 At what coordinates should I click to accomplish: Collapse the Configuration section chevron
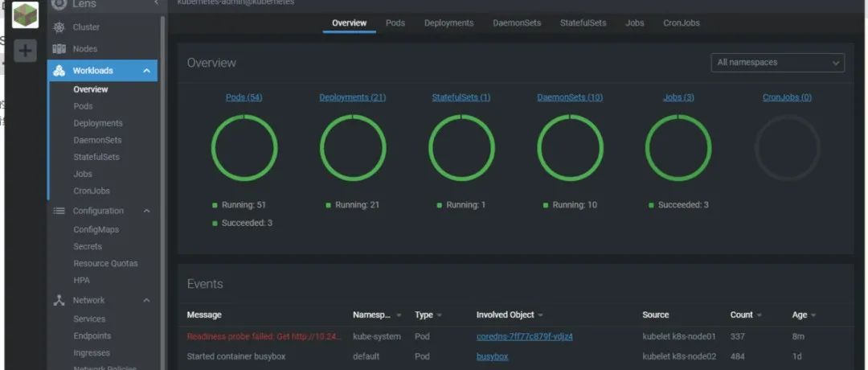pyautogui.click(x=147, y=211)
